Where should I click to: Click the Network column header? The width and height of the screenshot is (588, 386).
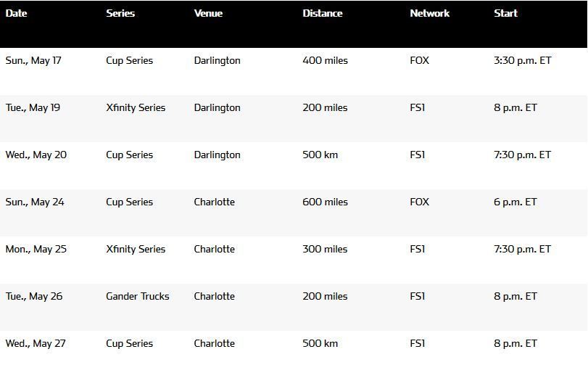pos(429,13)
